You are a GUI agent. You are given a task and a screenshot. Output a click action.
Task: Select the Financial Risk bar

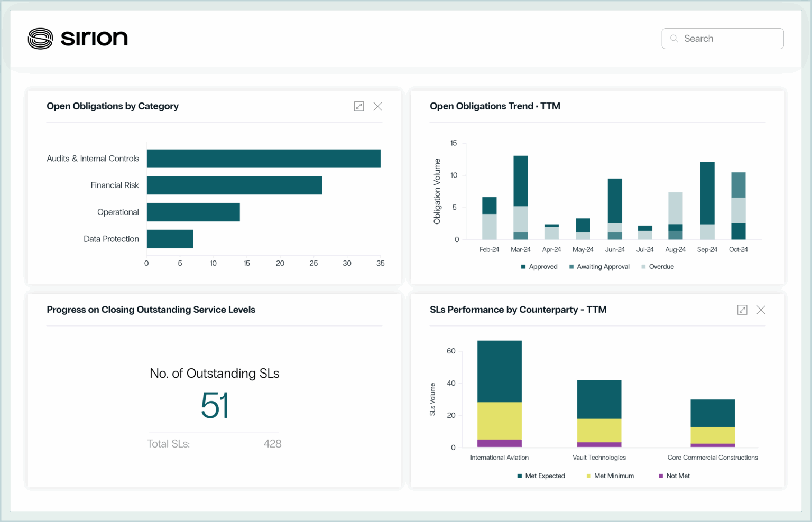(234, 185)
